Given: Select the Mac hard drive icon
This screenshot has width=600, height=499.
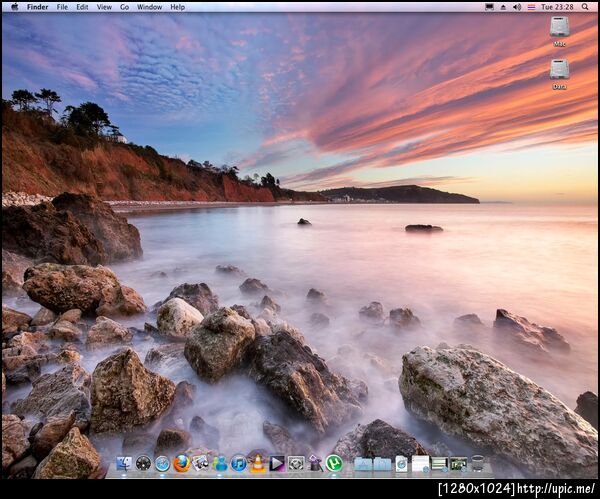Looking at the screenshot, I should [x=559, y=28].
